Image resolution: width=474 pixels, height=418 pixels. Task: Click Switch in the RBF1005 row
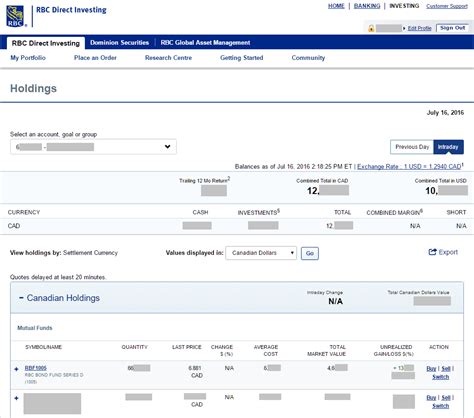(440, 377)
